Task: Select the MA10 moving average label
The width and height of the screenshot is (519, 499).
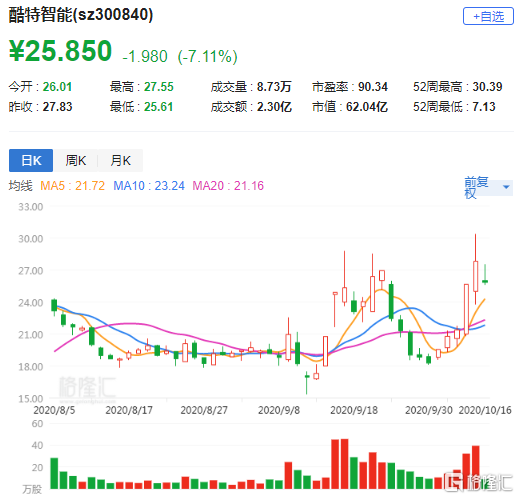Action: pos(149,186)
